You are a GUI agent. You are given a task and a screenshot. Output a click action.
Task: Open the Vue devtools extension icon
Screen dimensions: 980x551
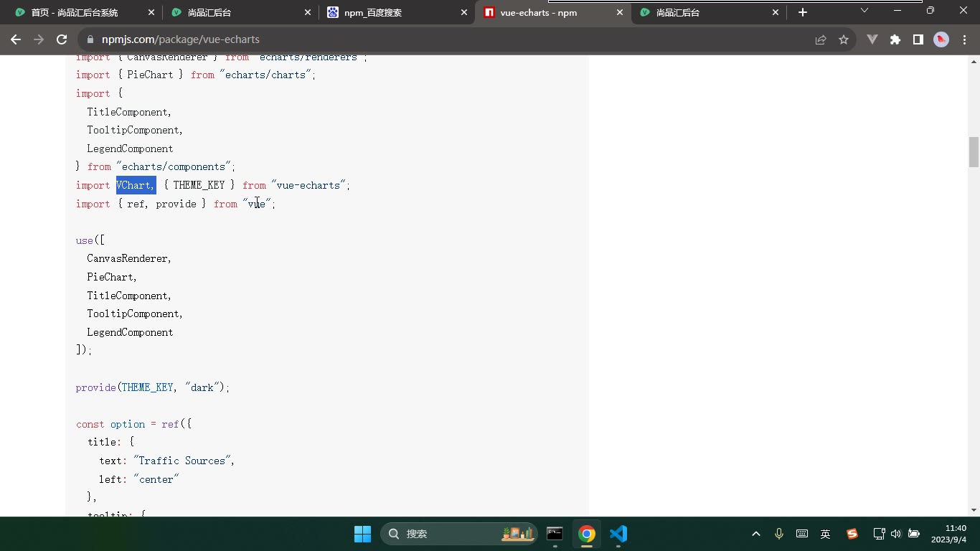tap(872, 39)
